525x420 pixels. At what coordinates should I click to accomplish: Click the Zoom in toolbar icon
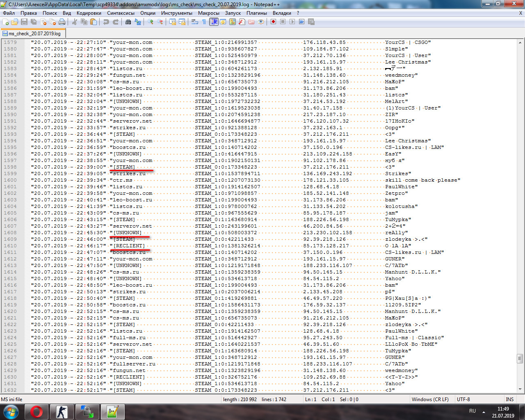coord(151,22)
